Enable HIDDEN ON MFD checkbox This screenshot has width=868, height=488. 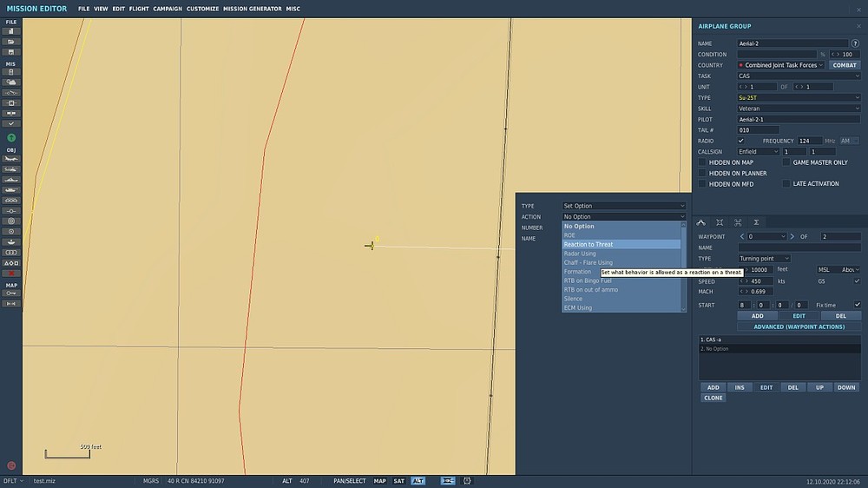(x=702, y=183)
